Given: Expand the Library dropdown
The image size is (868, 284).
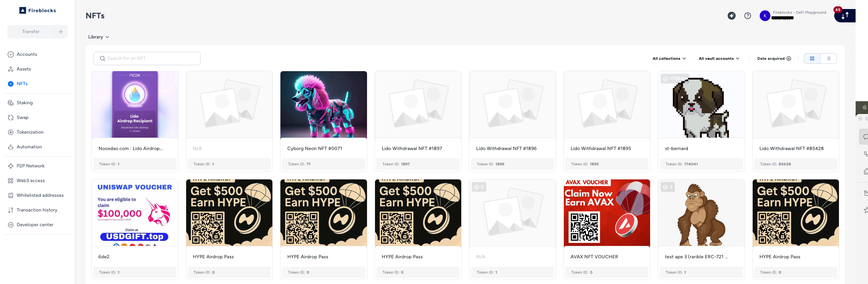Looking at the screenshot, I should (98, 37).
